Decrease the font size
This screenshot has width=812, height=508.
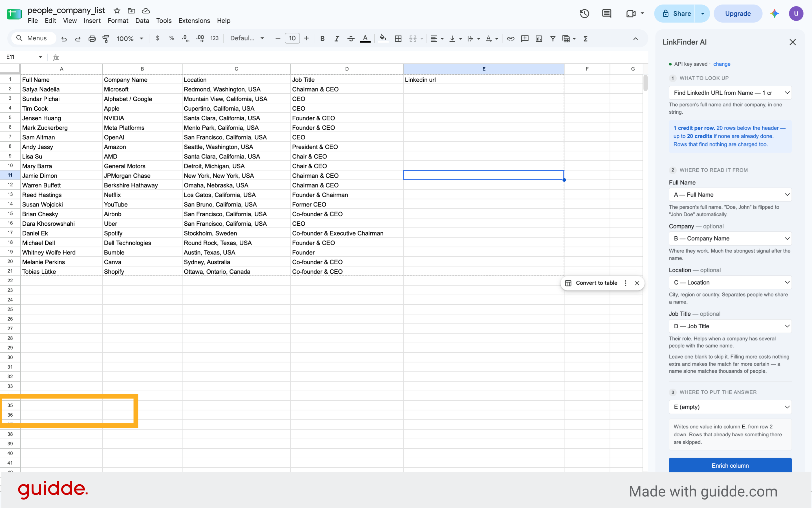coord(278,38)
